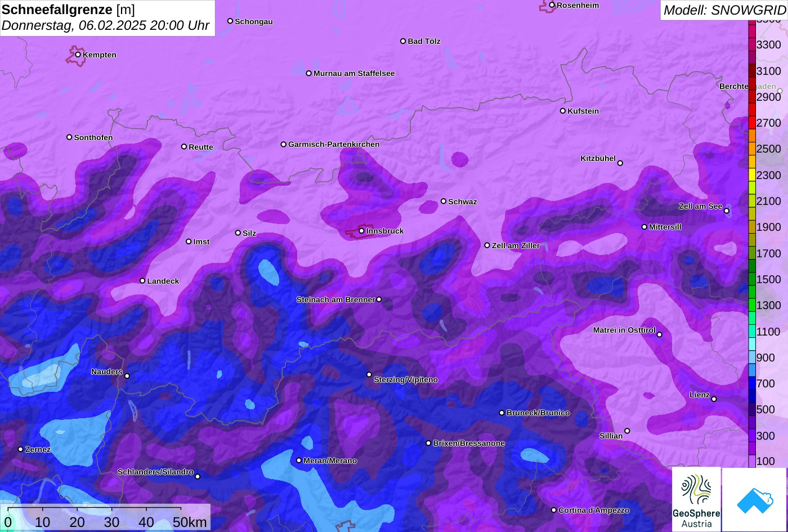Click the Garmisch-Partenkirchen marker dot
Viewport: 788px width, 532px height.
(x=284, y=144)
